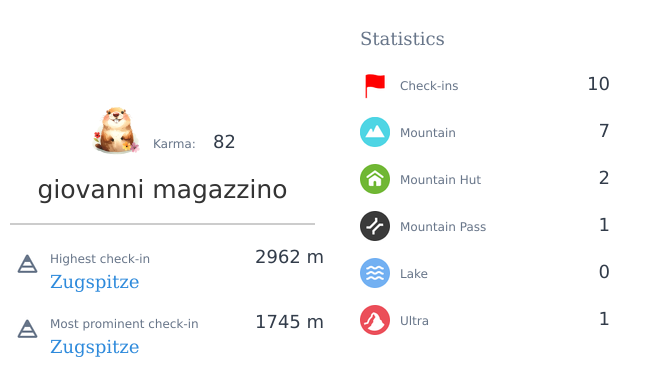The image size is (650, 385).
Task: Click the Statistics heading
Action: [x=402, y=39]
